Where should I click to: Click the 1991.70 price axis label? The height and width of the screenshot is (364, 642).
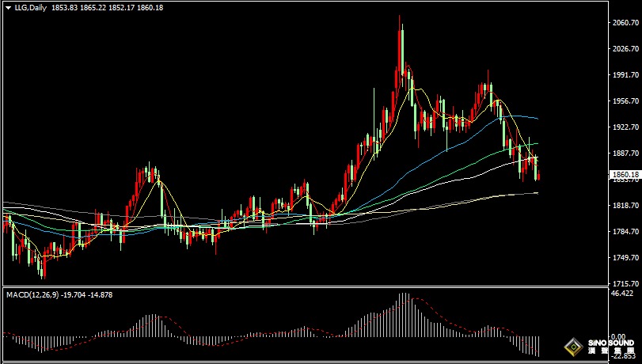point(627,75)
